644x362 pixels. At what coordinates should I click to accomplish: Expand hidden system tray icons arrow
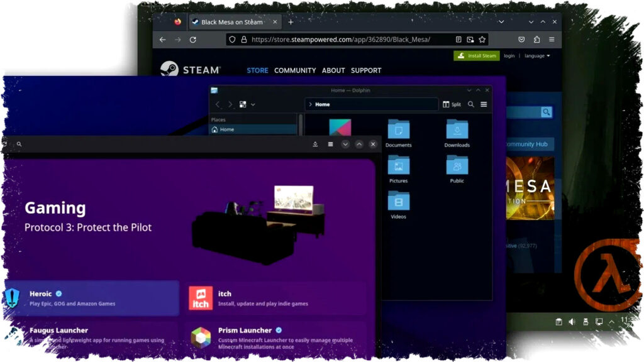tap(611, 322)
